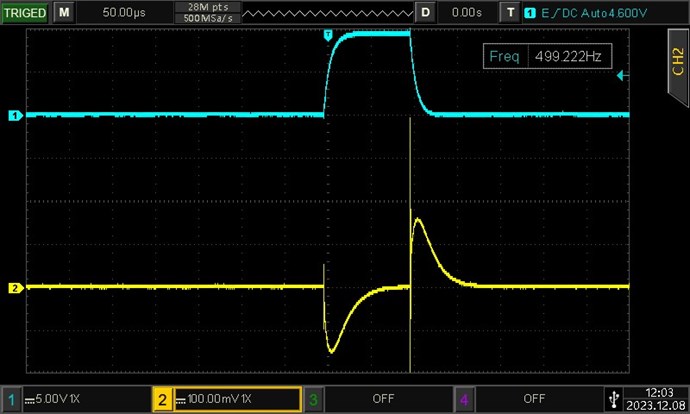Click the cyan trigger level arrow marker
690x414 pixels.
[x=622, y=76]
